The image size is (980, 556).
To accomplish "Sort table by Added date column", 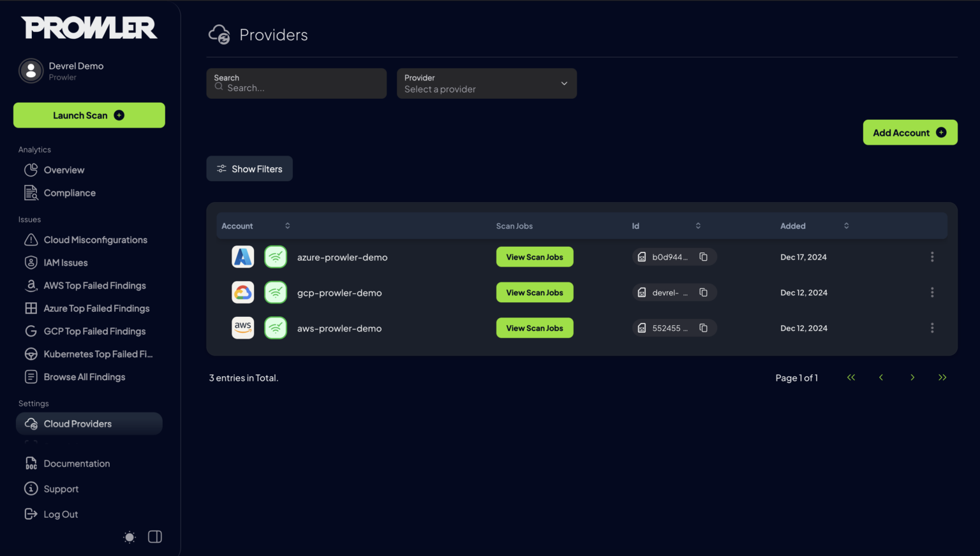I will point(846,226).
